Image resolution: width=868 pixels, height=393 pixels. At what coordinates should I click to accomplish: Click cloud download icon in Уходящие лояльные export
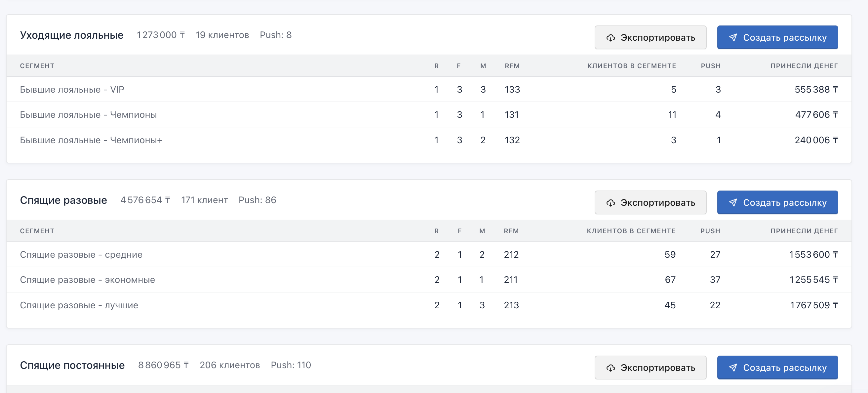point(611,38)
